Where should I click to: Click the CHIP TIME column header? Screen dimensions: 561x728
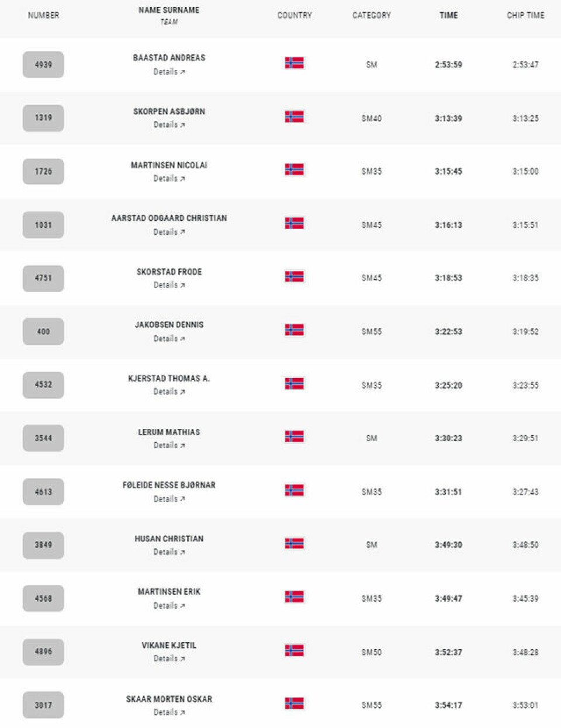pos(525,15)
